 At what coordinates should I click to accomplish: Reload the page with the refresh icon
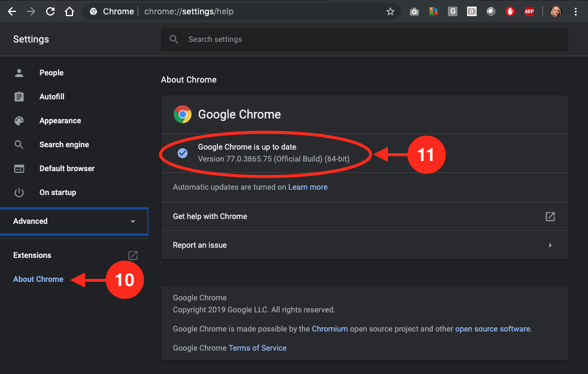click(50, 11)
